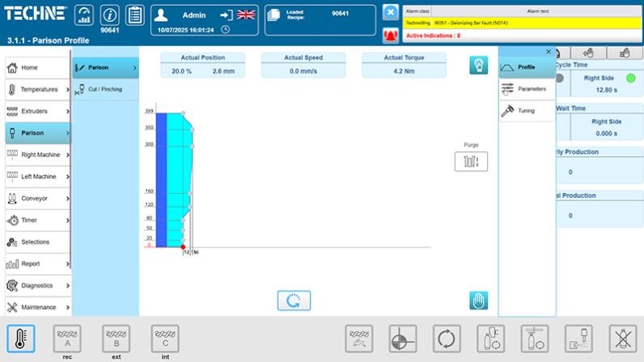Expand the Extruders menu

[38, 112]
